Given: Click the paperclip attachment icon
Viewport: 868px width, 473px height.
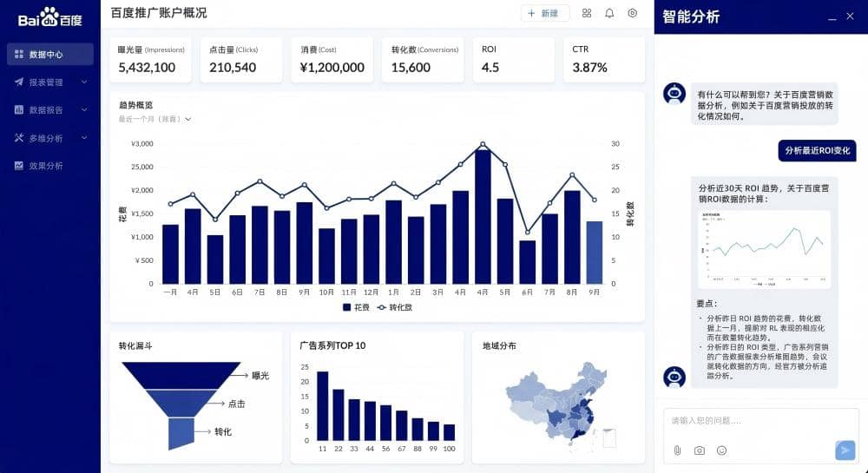Looking at the screenshot, I should coord(677,450).
